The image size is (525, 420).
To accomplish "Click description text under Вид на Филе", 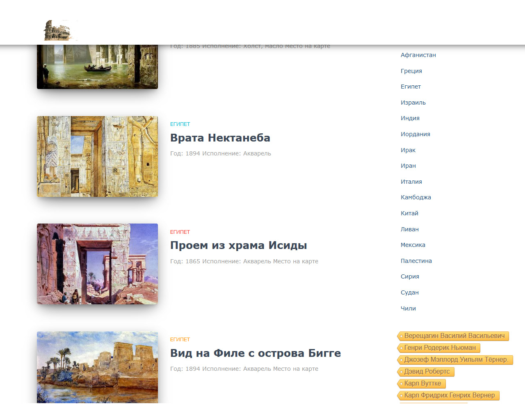I will (x=244, y=369).
